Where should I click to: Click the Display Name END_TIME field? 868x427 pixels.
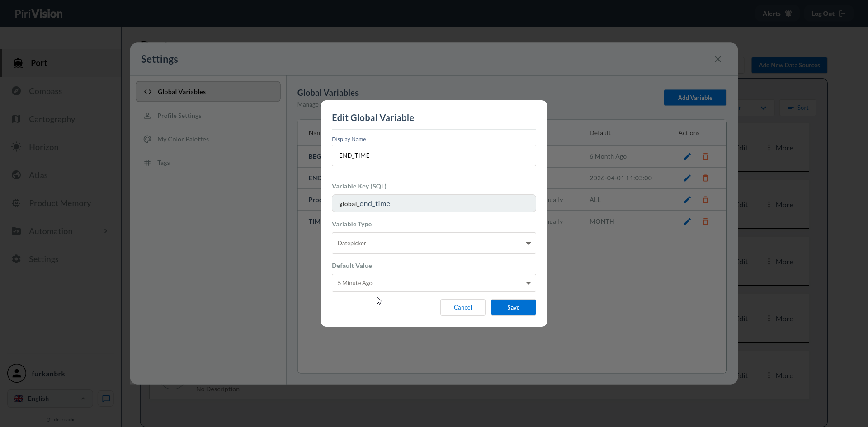(x=434, y=155)
